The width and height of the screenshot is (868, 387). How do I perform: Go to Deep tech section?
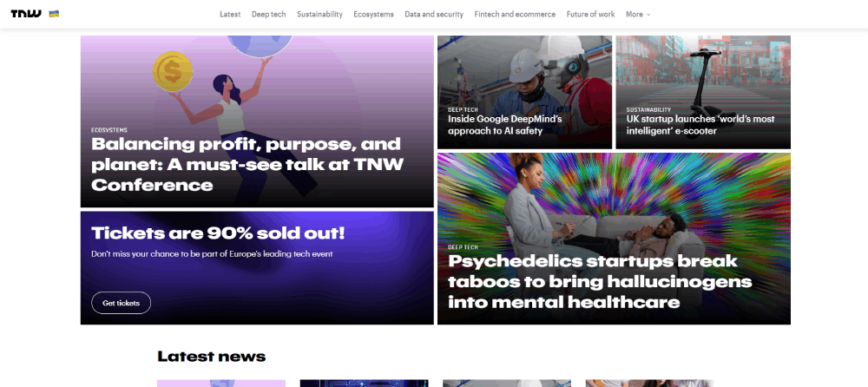click(x=268, y=15)
